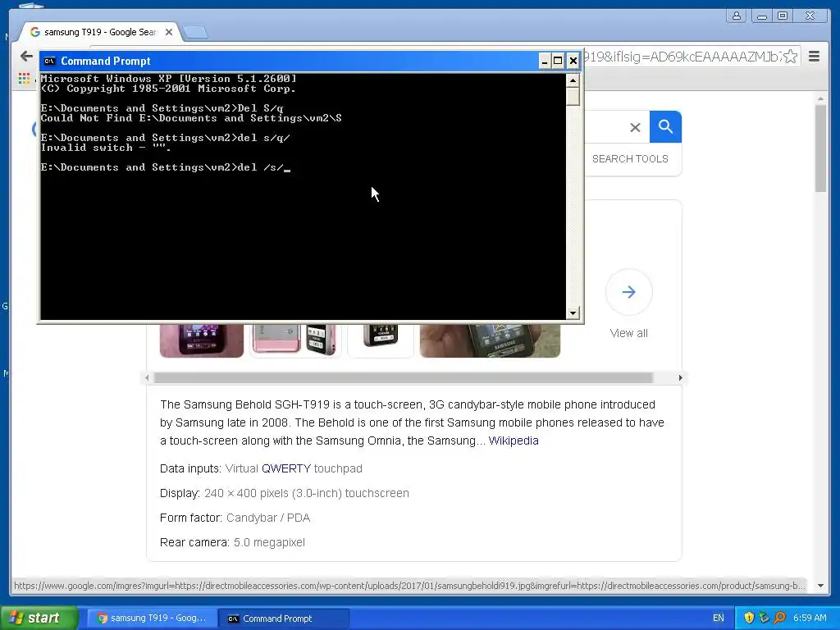
Task: Select the samsung T919 Google Search tab
Action: pos(100,32)
